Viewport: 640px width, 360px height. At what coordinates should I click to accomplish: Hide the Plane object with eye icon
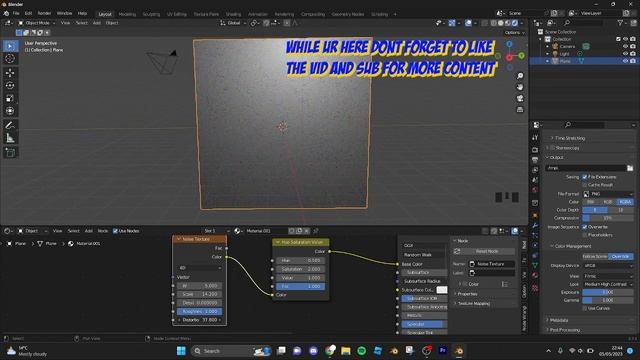click(625, 61)
